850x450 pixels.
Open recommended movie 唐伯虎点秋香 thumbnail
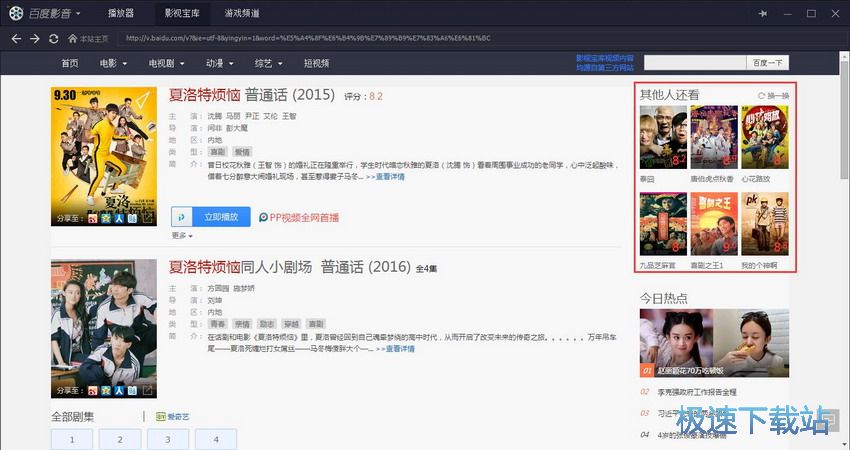click(714, 138)
